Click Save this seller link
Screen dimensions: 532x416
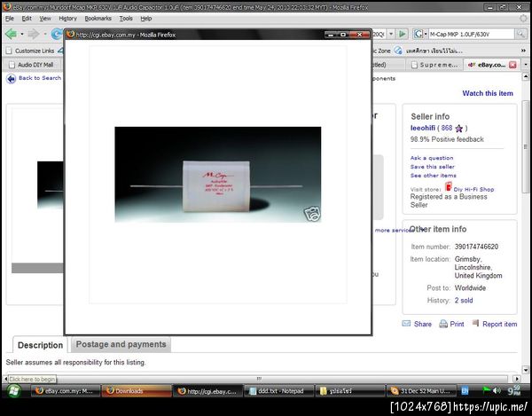pyautogui.click(x=433, y=167)
